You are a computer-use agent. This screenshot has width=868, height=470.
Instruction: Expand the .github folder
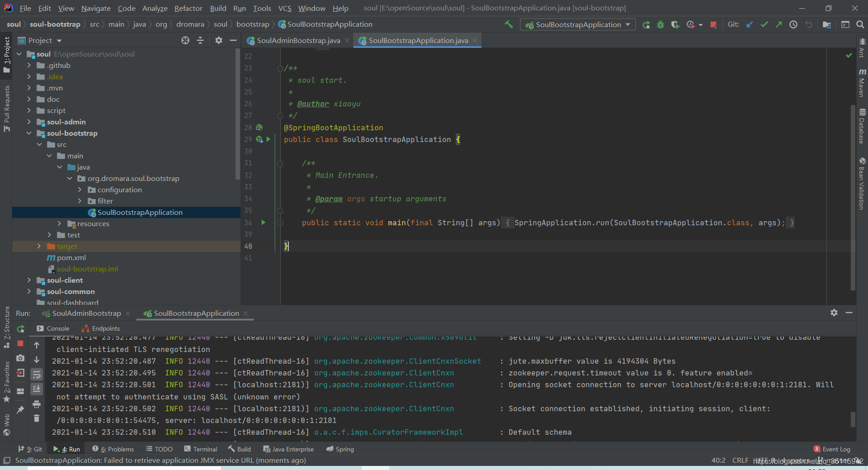click(x=29, y=65)
